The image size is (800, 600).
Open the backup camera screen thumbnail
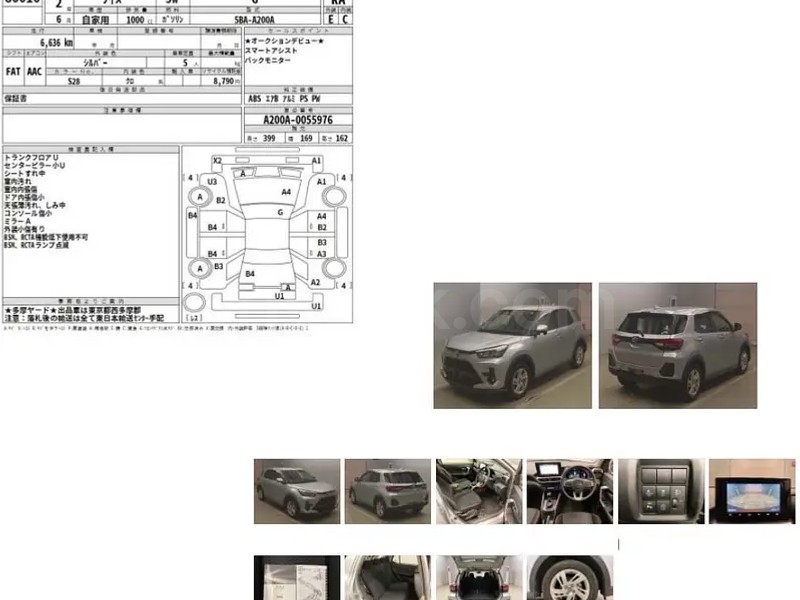pyautogui.click(x=751, y=491)
